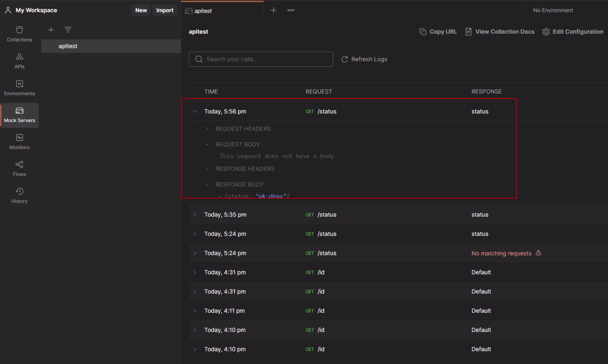The image size is (608, 364).
Task: Collapse REQUEST BODY section
Action: point(207,145)
